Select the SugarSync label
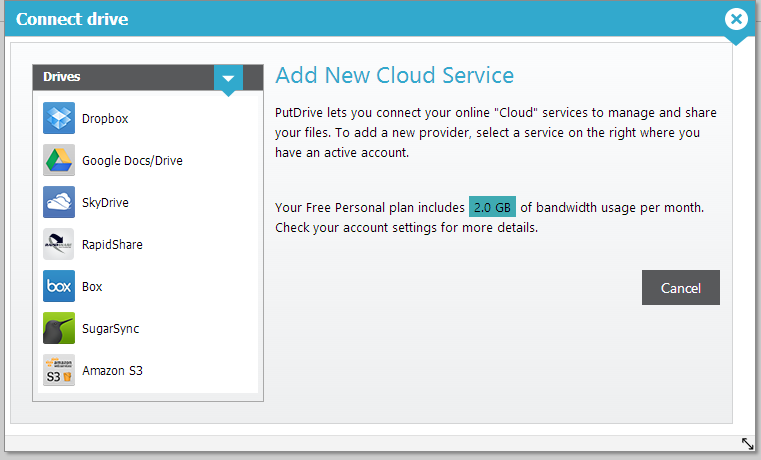The height and width of the screenshot is (460, 761). coord(111,329)
